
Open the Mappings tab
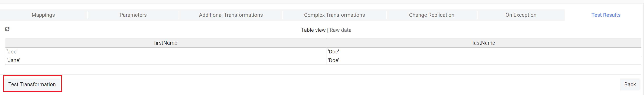[43, 15]
